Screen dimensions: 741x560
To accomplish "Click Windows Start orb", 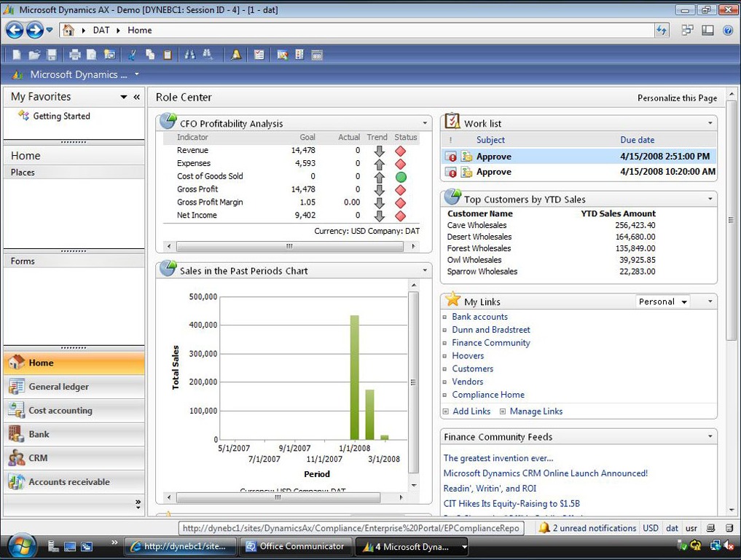I will pos(20,546).
